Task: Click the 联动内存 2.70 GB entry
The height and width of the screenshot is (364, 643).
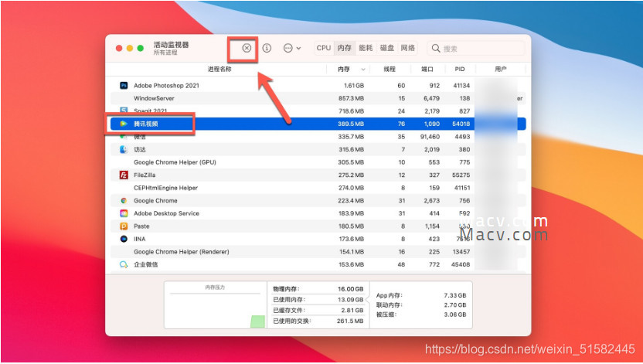Action: [421, 305]
